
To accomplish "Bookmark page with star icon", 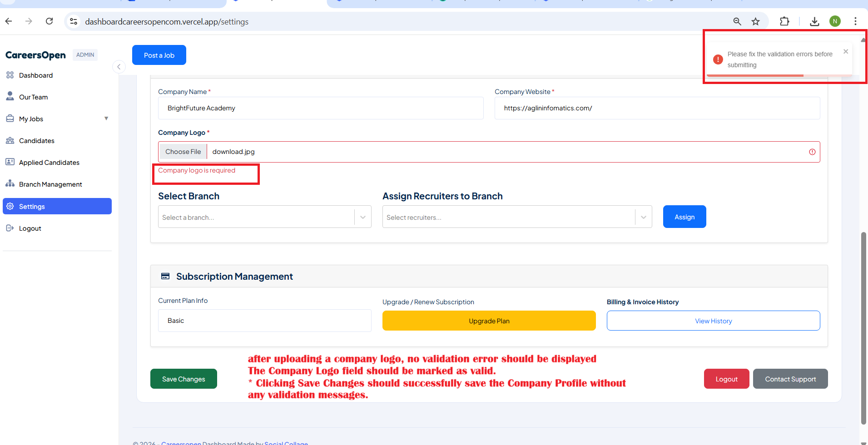I will pyautogui.click(x=755, y=21).
